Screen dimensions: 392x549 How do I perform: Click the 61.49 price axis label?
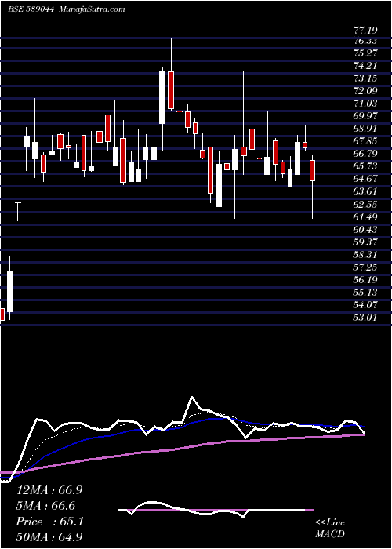tap(365, 217)
